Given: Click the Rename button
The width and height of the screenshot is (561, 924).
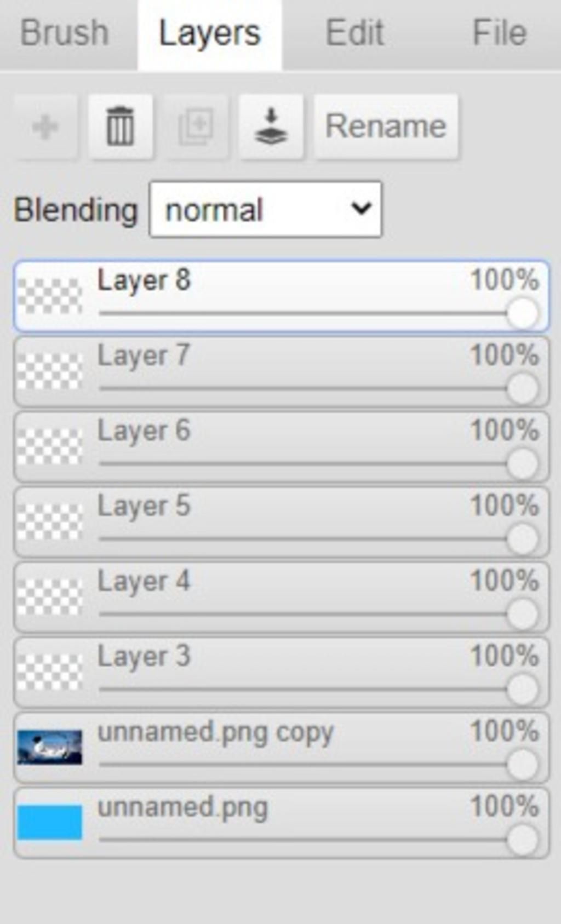Looking at the screenshot, I should pos(386,127).
